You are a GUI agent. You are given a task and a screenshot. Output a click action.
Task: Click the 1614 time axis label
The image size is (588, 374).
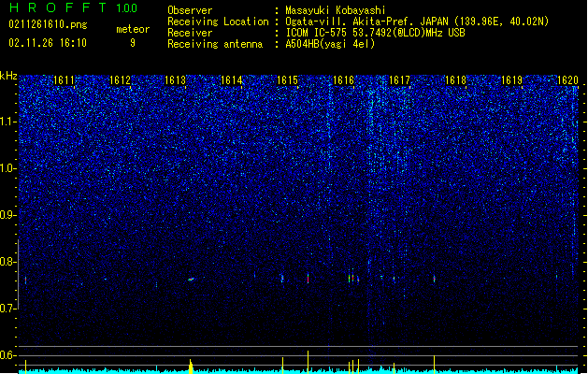pyautogui.click(x=232, y=79)
